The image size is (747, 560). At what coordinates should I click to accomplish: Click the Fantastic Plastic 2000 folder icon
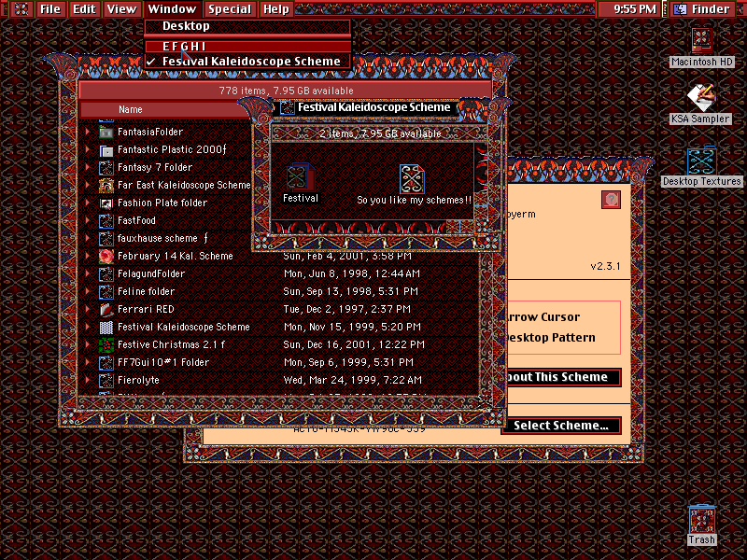tap(106, 149)
